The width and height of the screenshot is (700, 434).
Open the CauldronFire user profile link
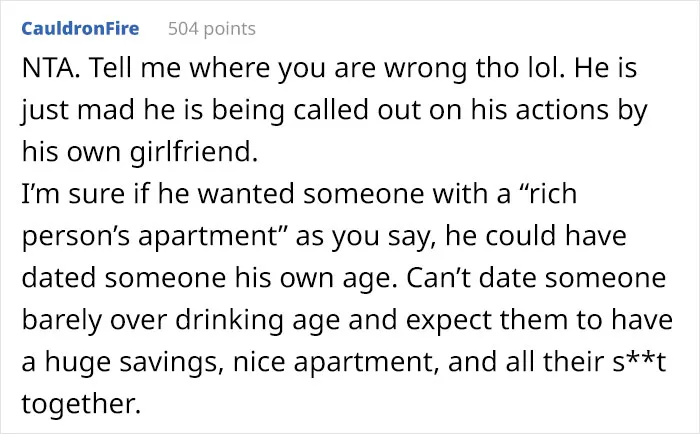point(80,29)
